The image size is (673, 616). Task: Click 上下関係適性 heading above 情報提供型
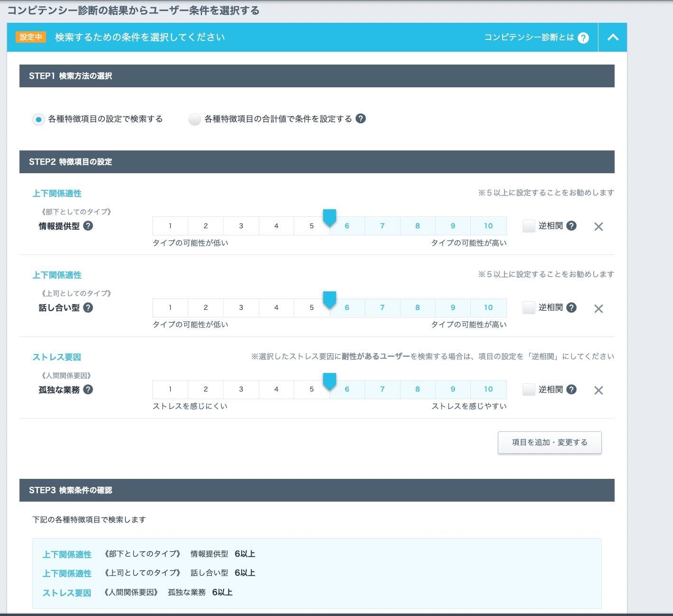[57, 194]
